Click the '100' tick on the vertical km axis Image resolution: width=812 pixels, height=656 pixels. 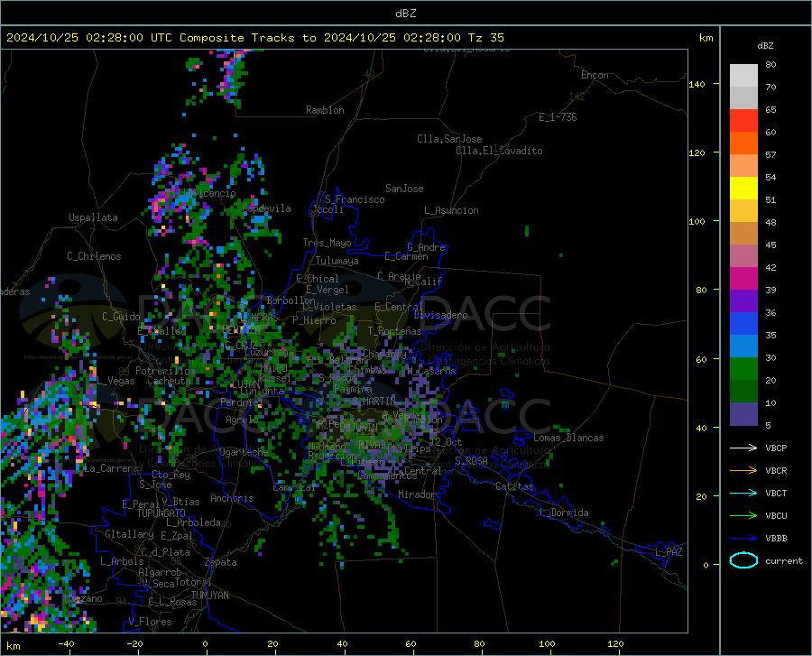697,221
